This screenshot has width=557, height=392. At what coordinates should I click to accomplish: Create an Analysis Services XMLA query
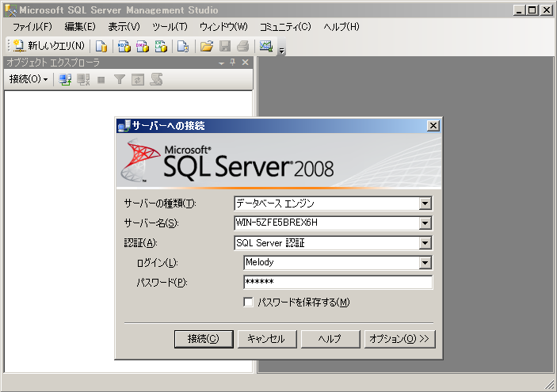coord(161,46)
